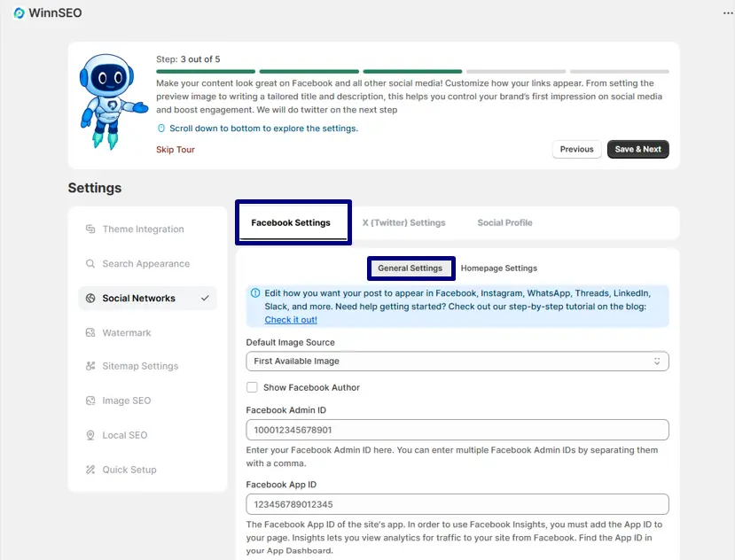Click the mouse scroll hint icon
Image resolution: width=735 pixels, height=560 pixels.
pos(161,128)
